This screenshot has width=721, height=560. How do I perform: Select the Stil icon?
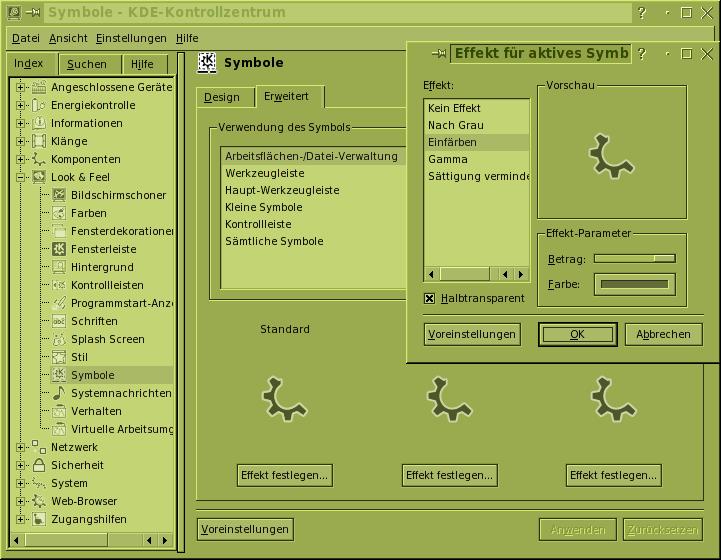point(59,357)
